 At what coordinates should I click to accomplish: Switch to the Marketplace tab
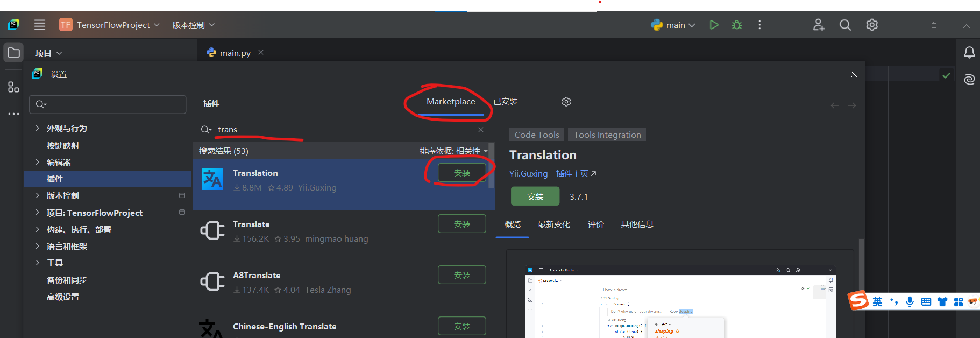click(451, 102)
